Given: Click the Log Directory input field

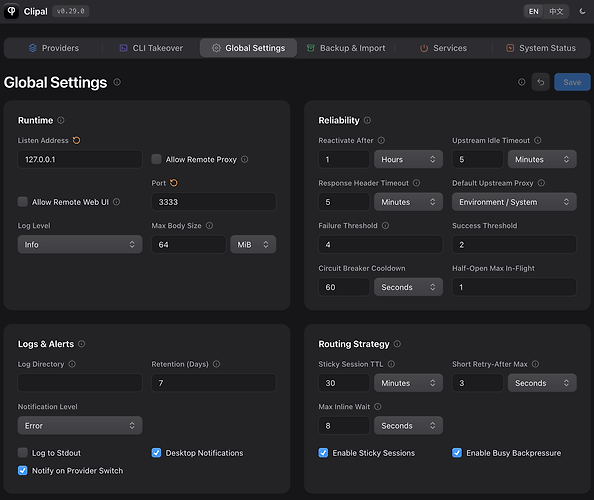Looking at the screenshot, I should coord(80,383).
